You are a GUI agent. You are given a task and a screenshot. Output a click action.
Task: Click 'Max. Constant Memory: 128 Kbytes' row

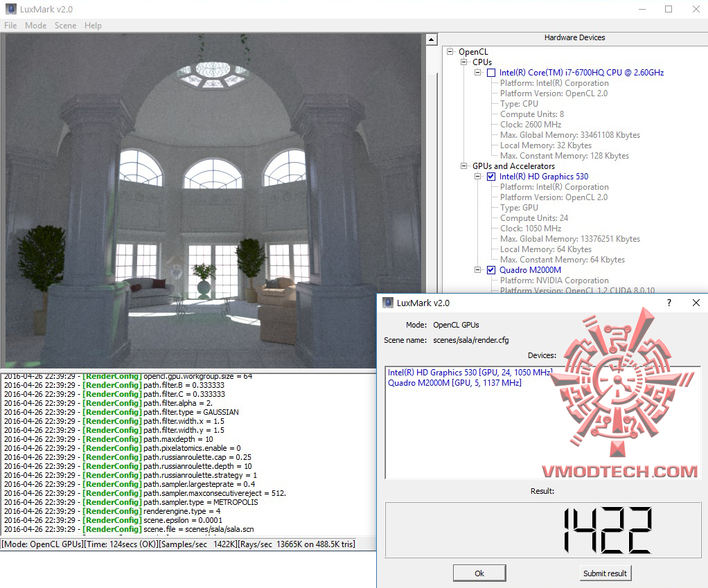[565, 156]
